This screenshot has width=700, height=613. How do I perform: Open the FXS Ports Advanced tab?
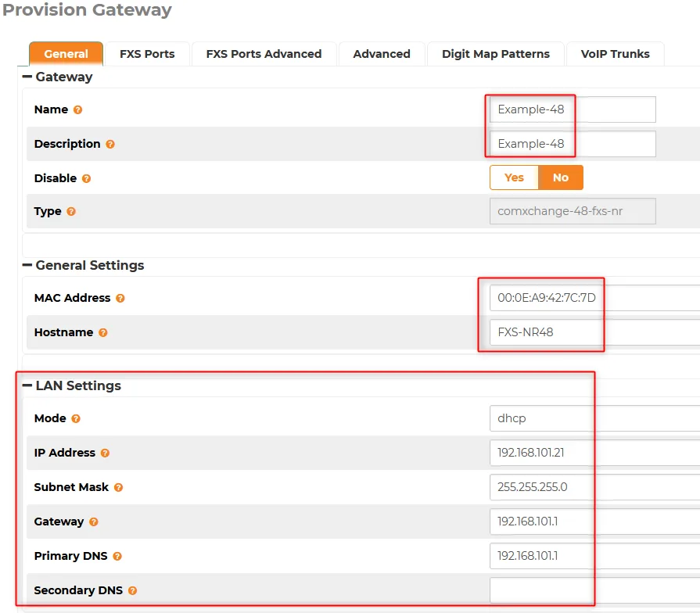264,53
